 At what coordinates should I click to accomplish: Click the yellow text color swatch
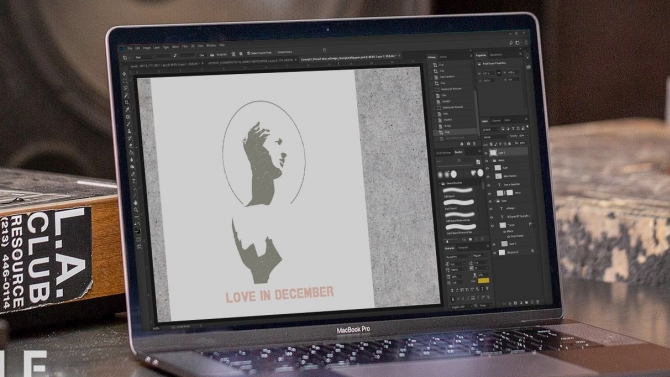click(483, 280)
